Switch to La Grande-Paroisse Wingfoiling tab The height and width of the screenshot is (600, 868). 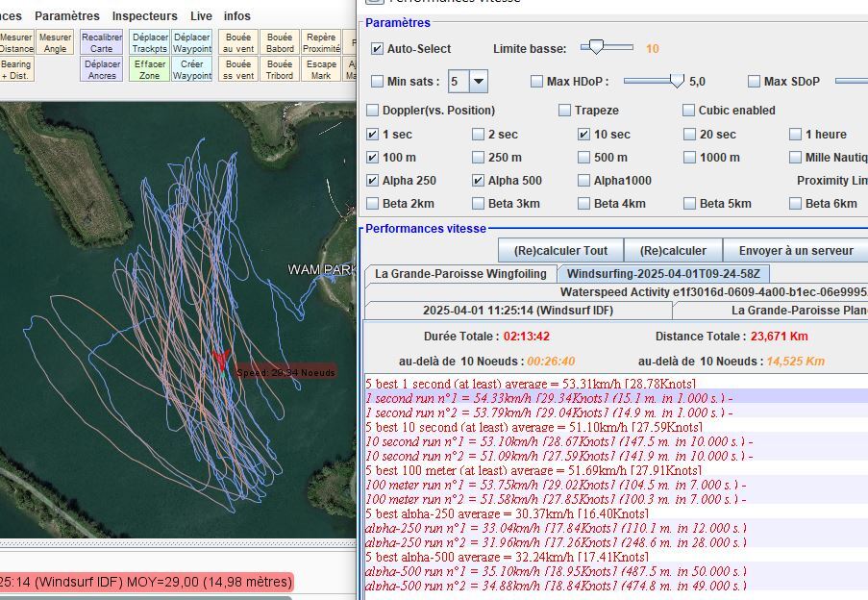(460, 274)
